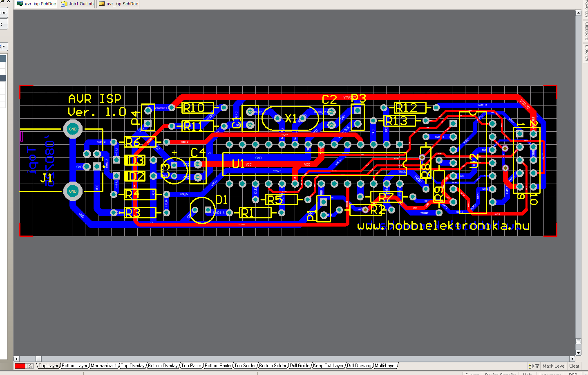Click the red current layer color swatch
This screenshot has width=588, height=375.
[x=20, y=366]
